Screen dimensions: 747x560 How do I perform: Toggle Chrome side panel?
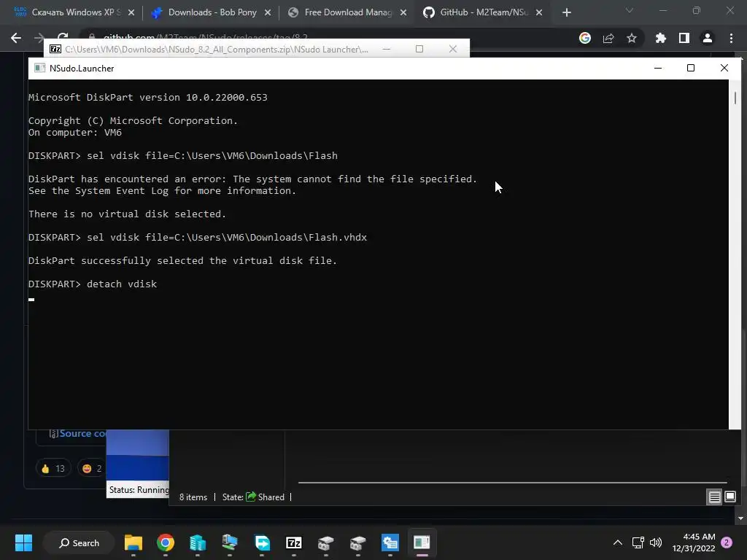[684, 38]
